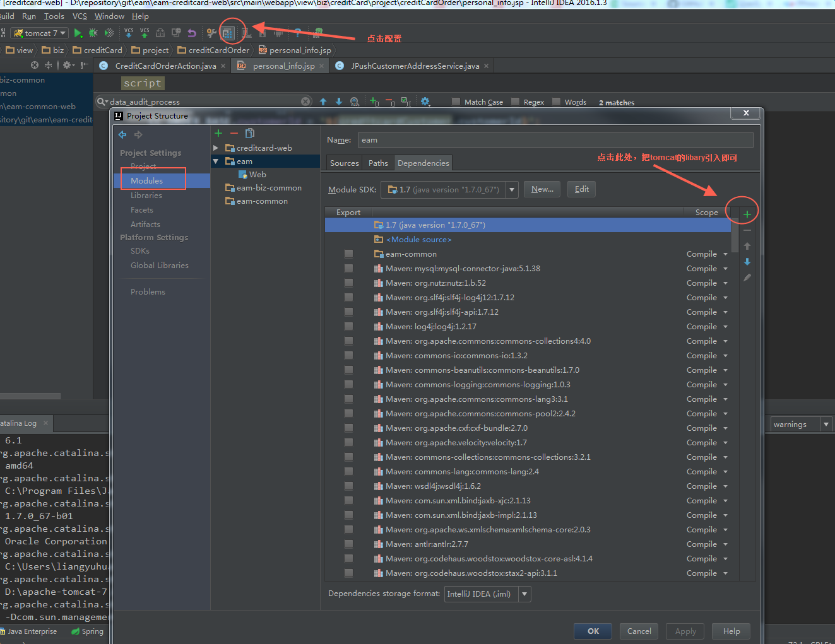Open the VCS menu
Viewport: 835px width, 644px height.
[80, 16]
